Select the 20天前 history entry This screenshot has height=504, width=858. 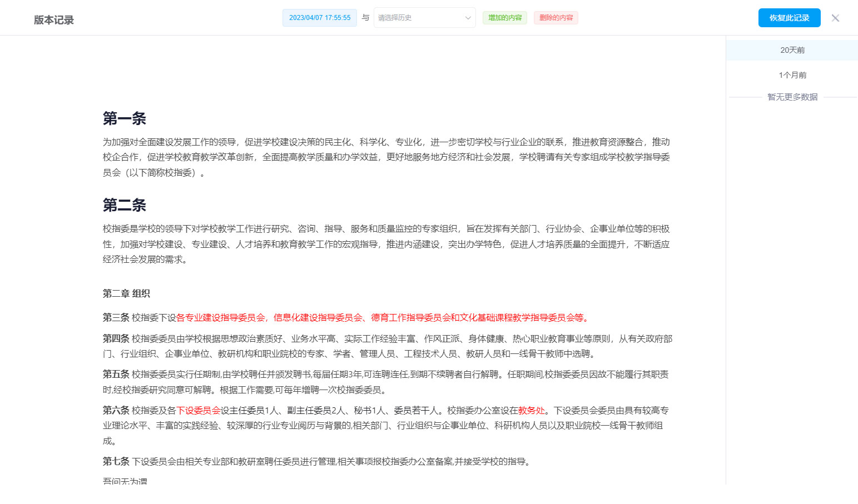coord(792,50)
